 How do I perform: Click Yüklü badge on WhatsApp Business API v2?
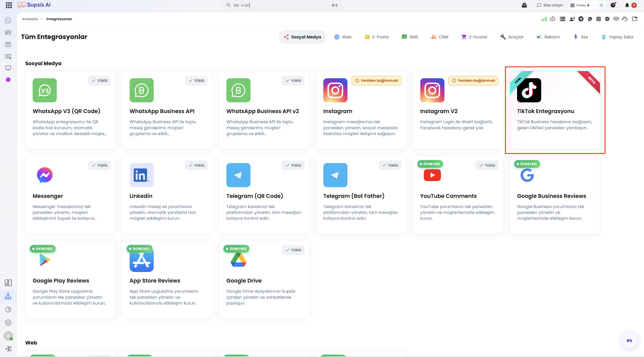coord(293,80)
